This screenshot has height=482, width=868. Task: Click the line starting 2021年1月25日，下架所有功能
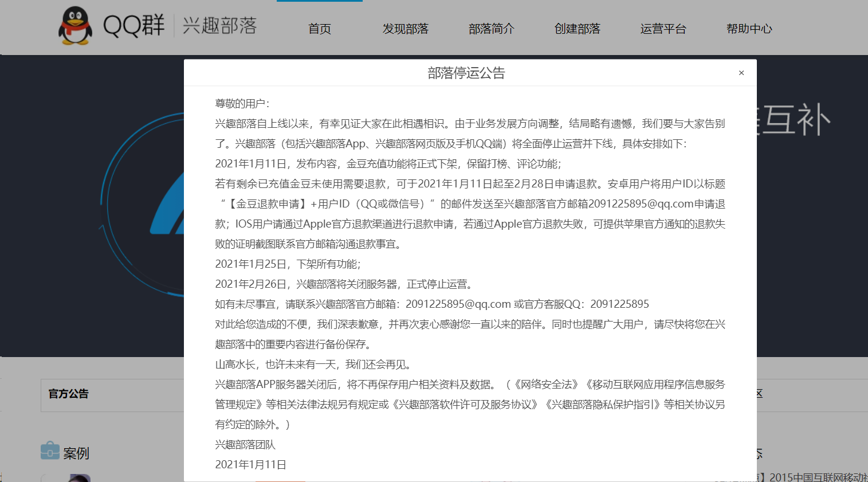(x=288, y=264)
